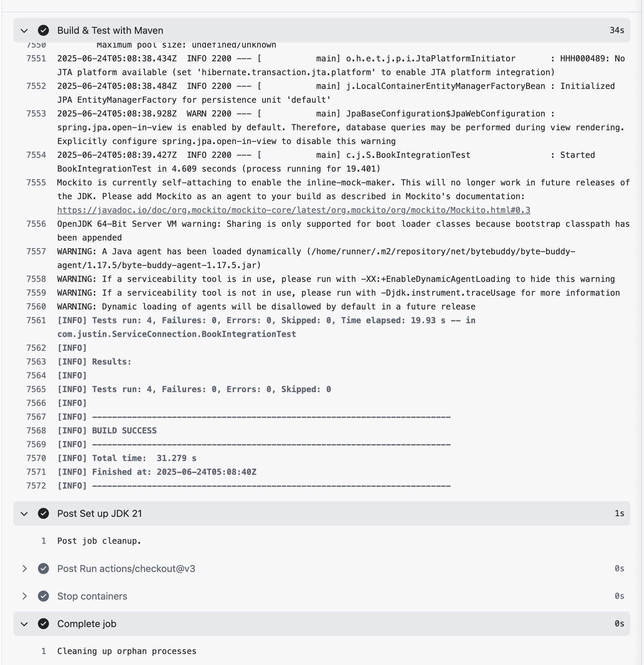The image size is (644, 665).
Task: Select log line number 7561
Action: tap(36, 320)
